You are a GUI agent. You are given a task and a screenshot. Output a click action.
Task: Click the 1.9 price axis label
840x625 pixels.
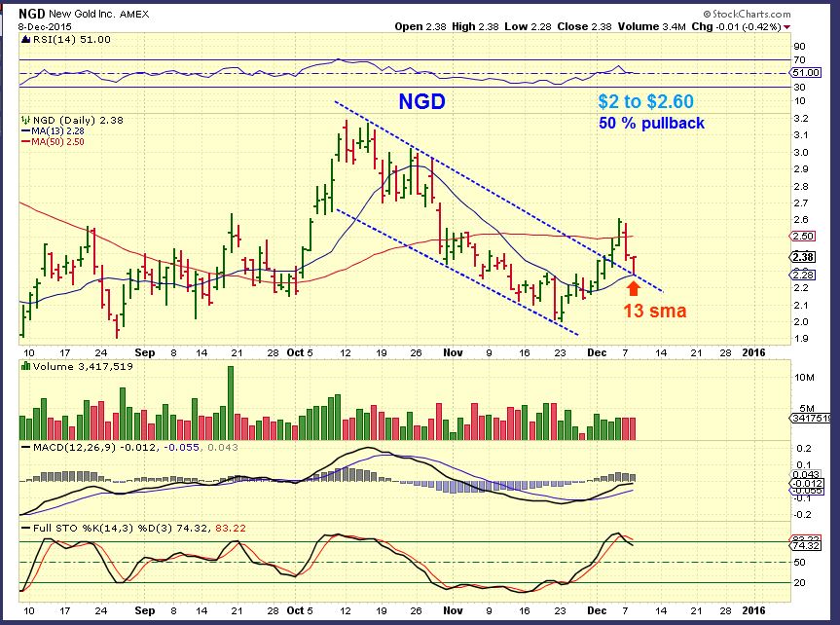801,338
